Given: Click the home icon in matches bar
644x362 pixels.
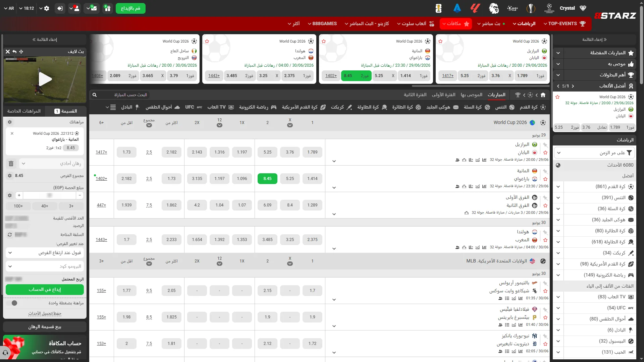Looking at the screenshot, I should pyautogui.click(x=543, y=95).
